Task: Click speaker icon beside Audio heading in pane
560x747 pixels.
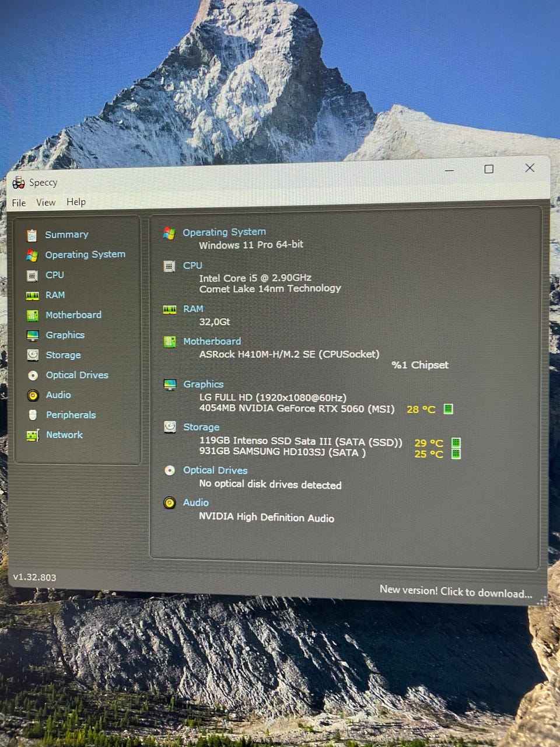Action: 170,502
